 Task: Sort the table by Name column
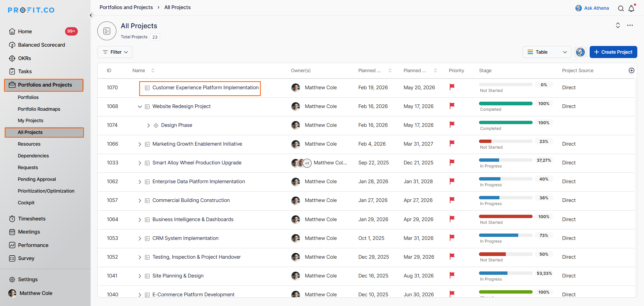coord(153,70)
